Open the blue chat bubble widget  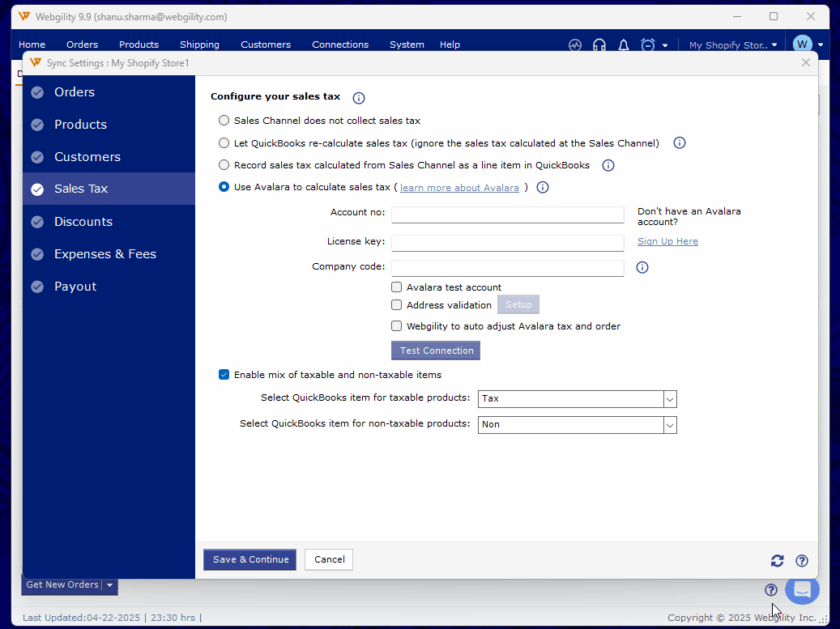[802, 589]
